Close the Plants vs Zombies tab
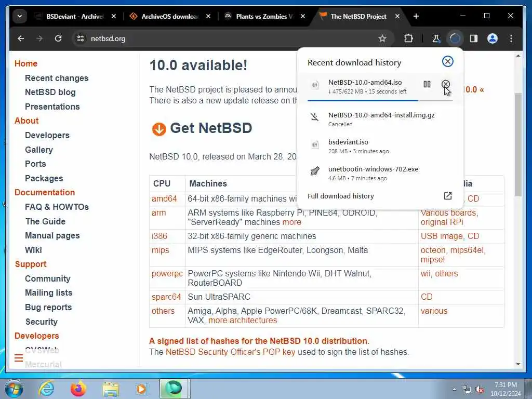The width and height of the screenshot is (532, 399). (x=303, y=16)
